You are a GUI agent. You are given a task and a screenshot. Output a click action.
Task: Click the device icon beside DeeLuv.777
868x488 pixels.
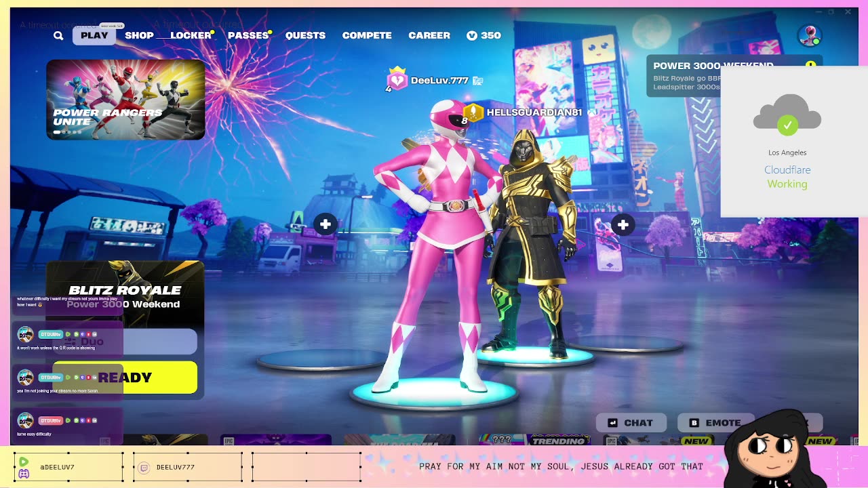477,80
